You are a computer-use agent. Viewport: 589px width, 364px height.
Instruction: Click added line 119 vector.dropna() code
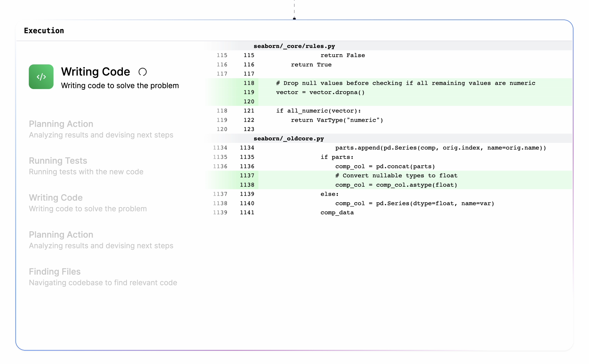tap(320, 92)
